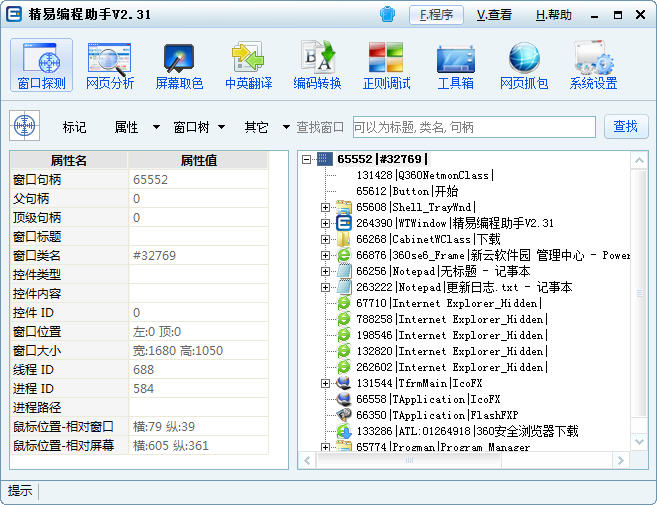
Task: Open the 属性 dropdown arrow
Action: 156,127
